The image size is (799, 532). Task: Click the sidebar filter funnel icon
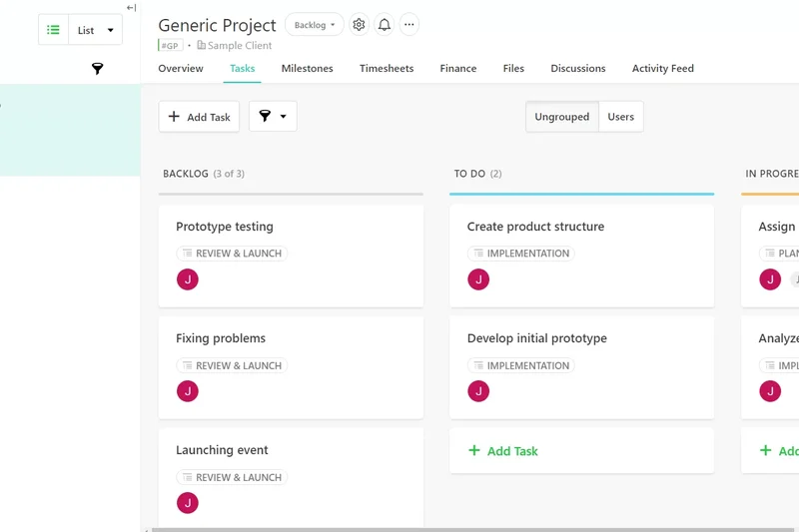(97, 69)
